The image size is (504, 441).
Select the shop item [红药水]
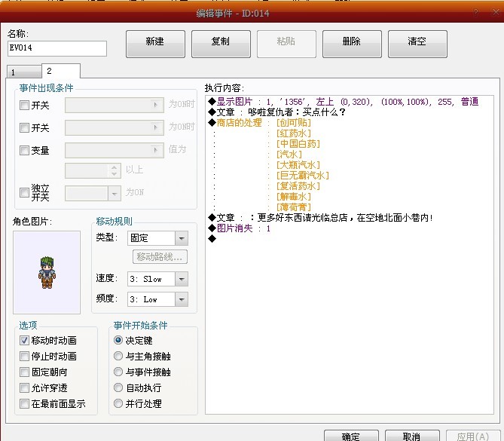pos(294,133)
